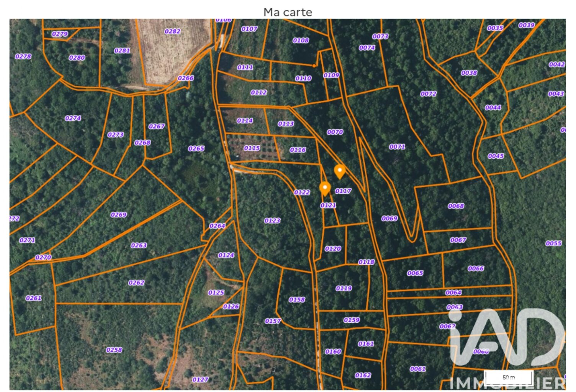Screen dimensions: 576x392
Task: Click the orange map pin above parcel 0121
Action: click(325, 188)
